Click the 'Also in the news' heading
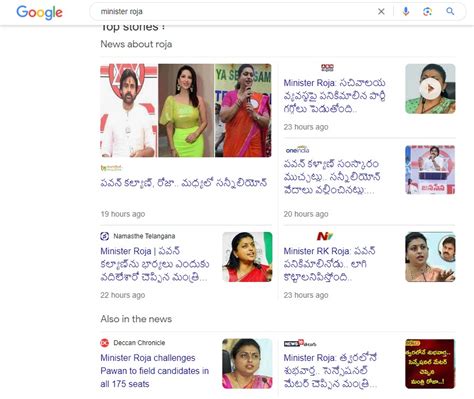This screenshot has width=474, height=399. tap(136, 319)
